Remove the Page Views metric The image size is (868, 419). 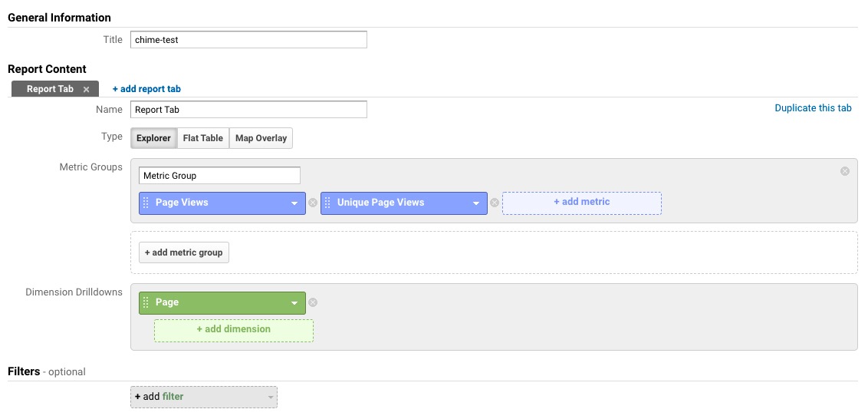pos(312,203)
